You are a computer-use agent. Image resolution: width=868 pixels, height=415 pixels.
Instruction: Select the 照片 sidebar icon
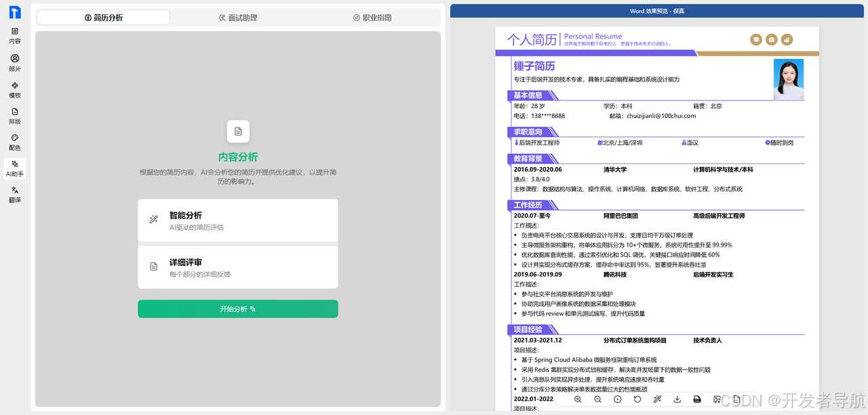tap(15, 63)
